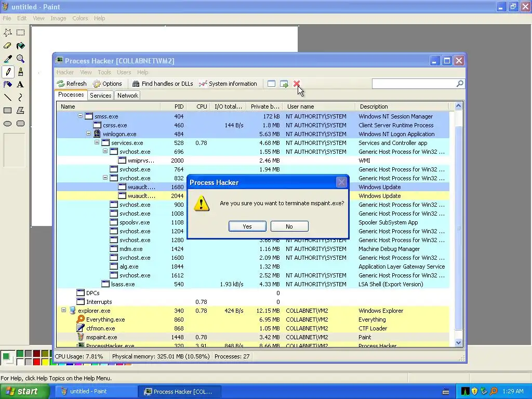Select the Eraser tool in Paint

tap(8, 46)
